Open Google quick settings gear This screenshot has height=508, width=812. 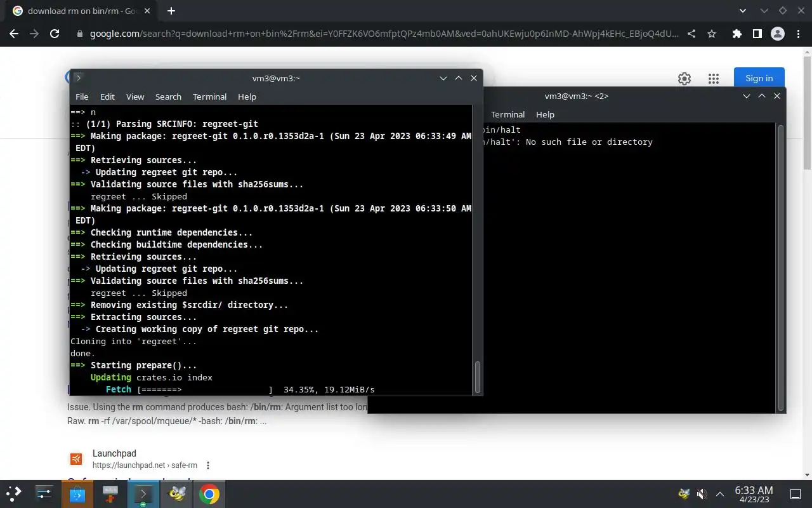pyautogui.click(x=684, y=79)
